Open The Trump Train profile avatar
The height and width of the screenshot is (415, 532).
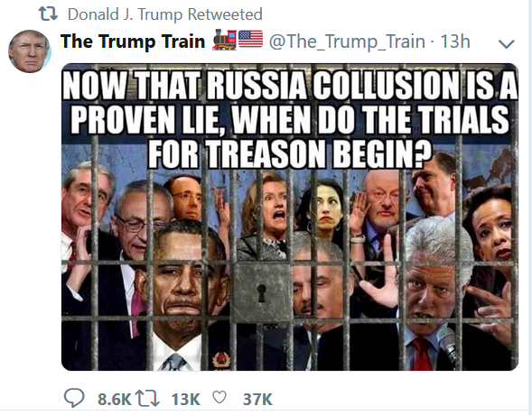(x=30, y=51)
